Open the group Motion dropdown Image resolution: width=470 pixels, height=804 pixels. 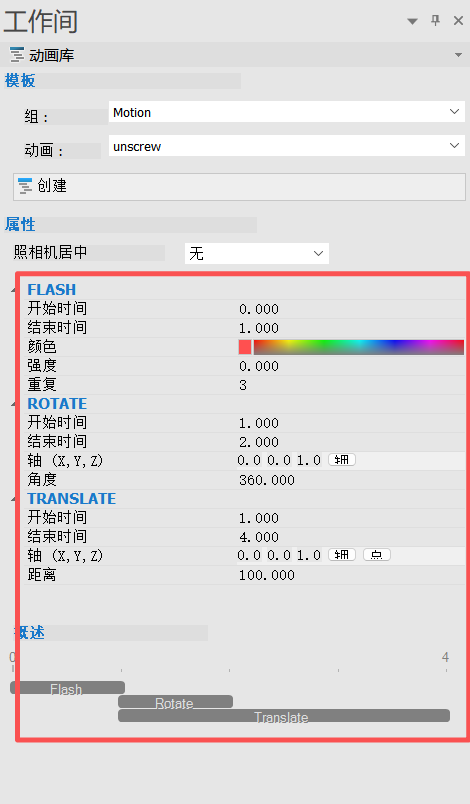[287, 112]
